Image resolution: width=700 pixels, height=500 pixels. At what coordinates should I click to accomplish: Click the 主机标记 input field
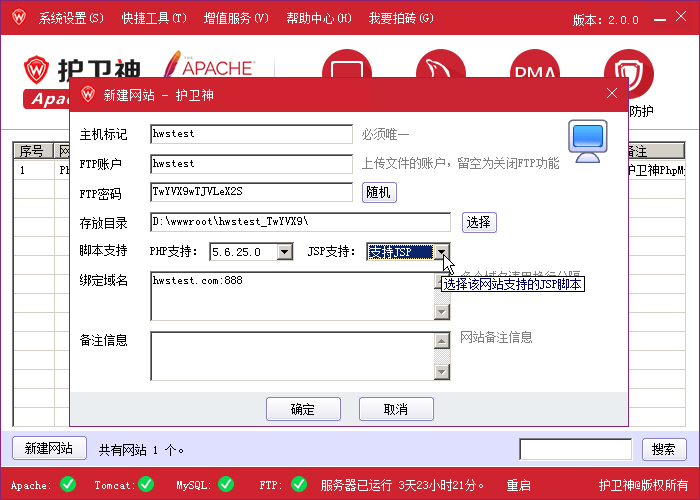click(x=251, y=134)
